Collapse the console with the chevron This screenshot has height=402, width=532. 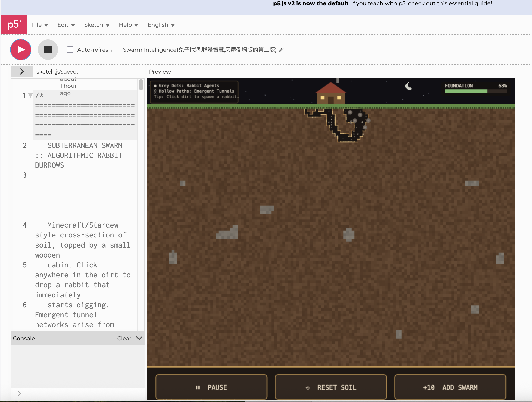139,338
